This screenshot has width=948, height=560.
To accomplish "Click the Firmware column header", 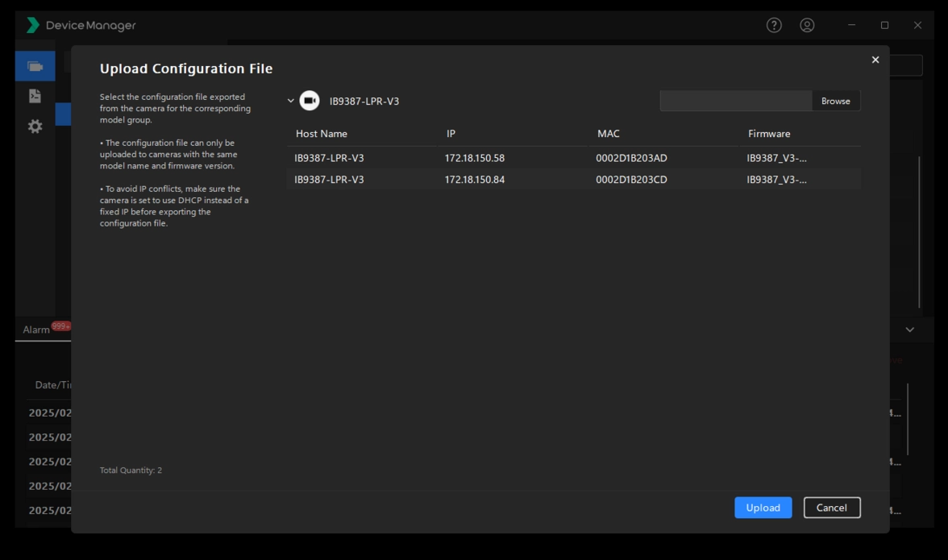I will [x=769, y=134].
